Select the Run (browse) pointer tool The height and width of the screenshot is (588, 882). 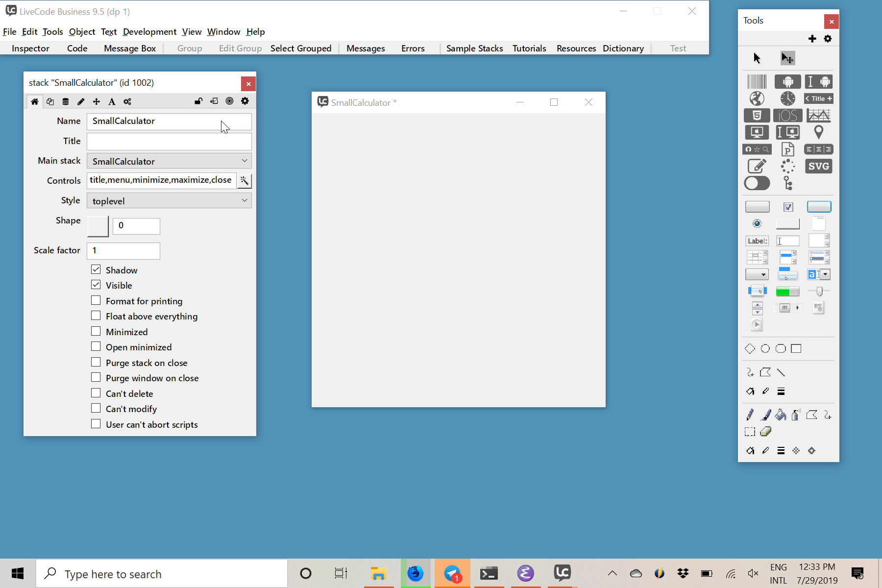(757, 58)
